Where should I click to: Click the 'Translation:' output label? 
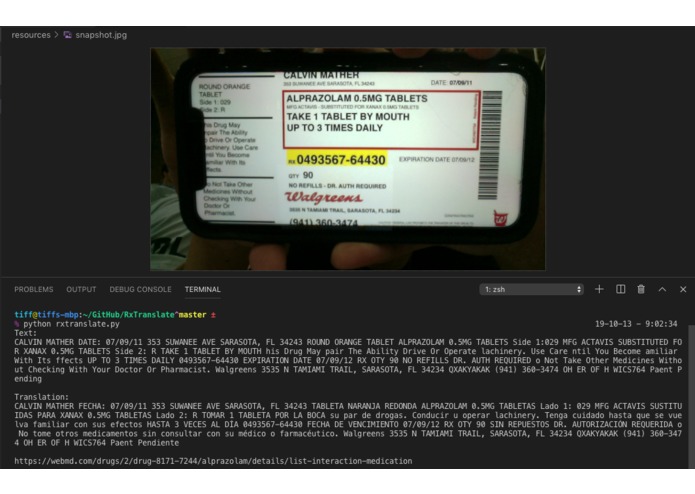[39, 397]
